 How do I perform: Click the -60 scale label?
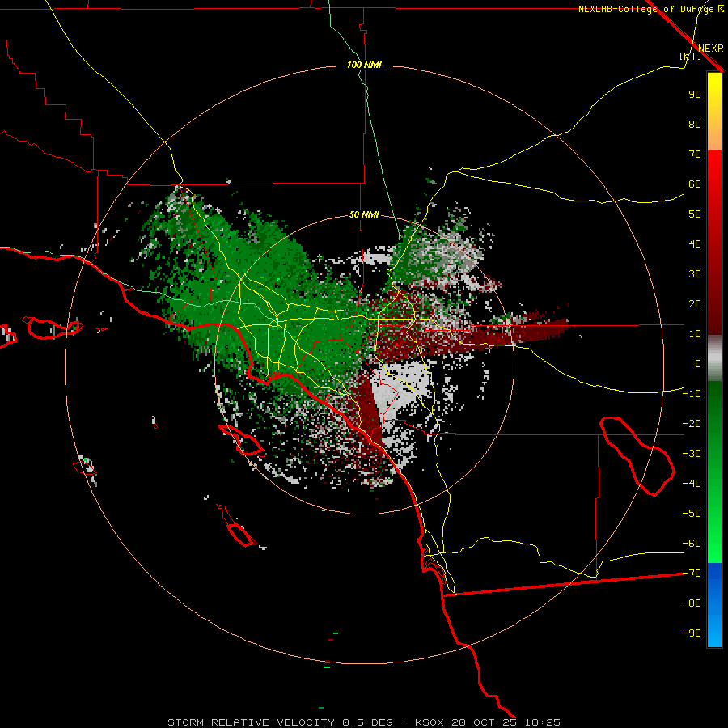point(692,544)
